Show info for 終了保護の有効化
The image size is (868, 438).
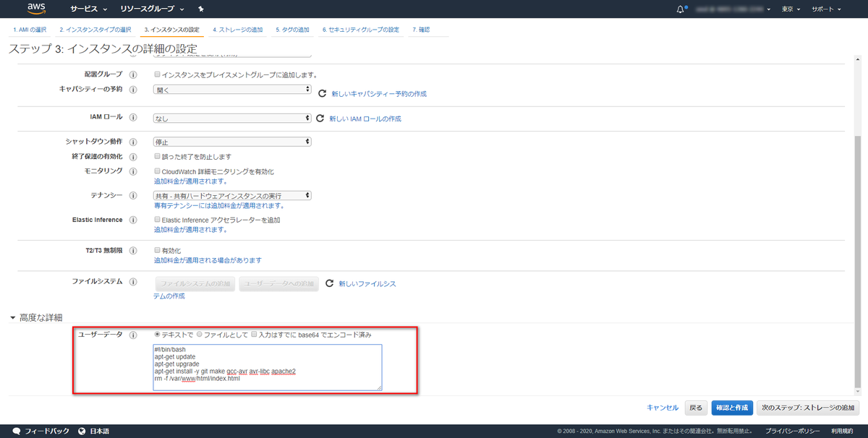(133, 156)
